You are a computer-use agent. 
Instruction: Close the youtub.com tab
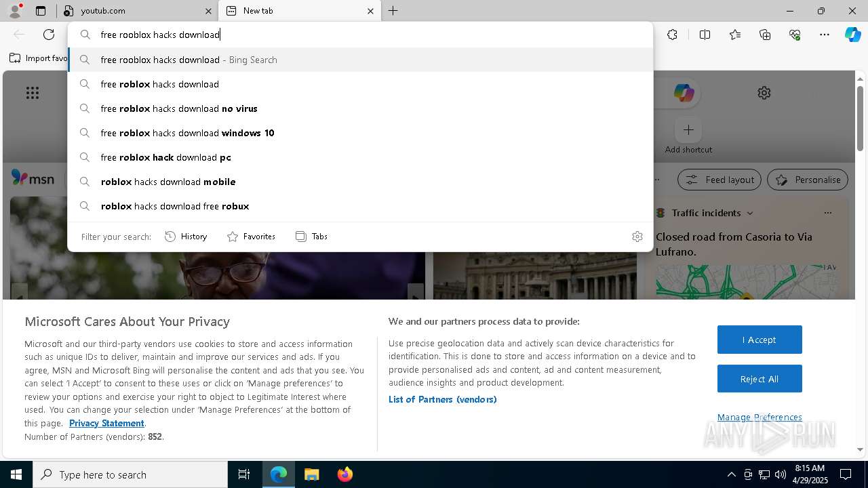(208, 11)
